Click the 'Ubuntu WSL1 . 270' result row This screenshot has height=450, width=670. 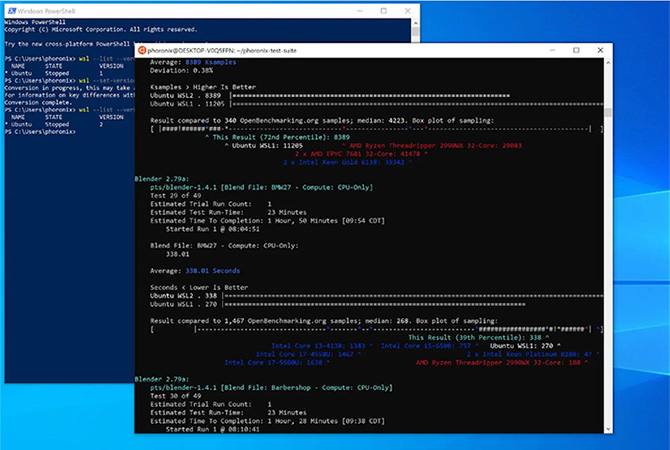point(338,304)
